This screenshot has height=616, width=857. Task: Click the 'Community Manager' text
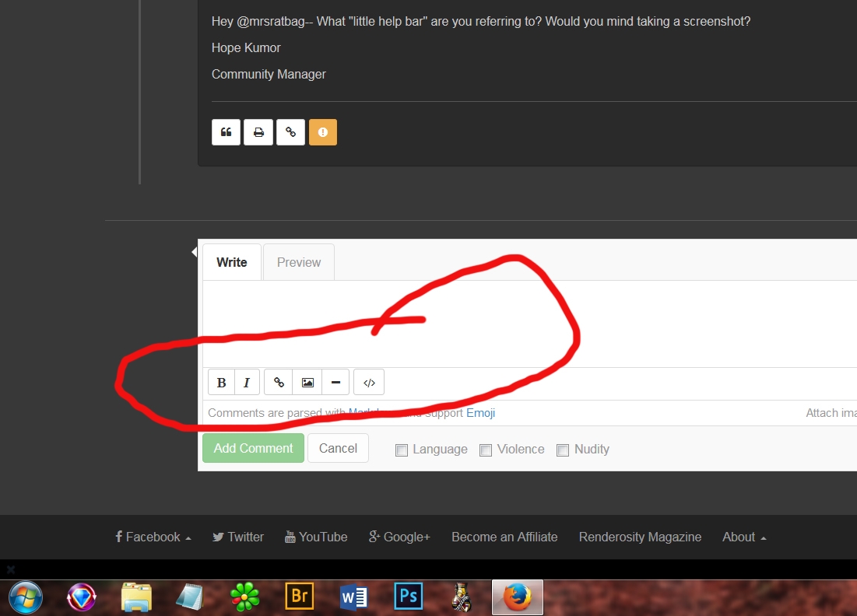(x=269, y=74)
